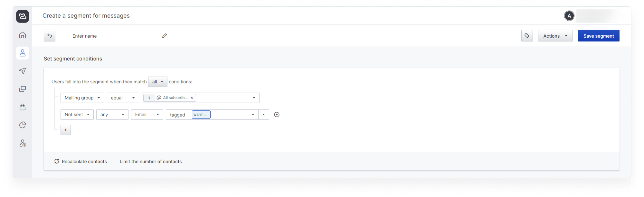644x197 pixels.
Task: Add nested condition with circled plus
Action: click(277, 115)
